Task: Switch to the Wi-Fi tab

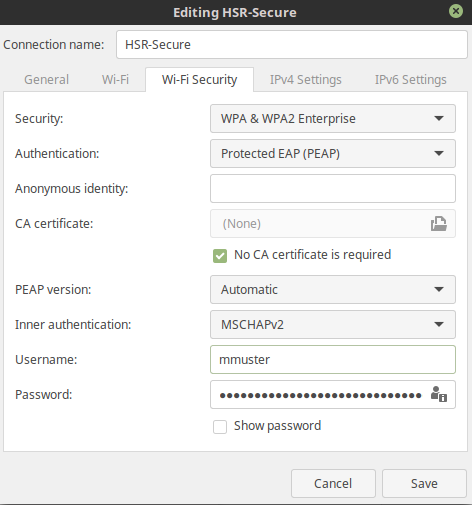Action: click(115, 80)
